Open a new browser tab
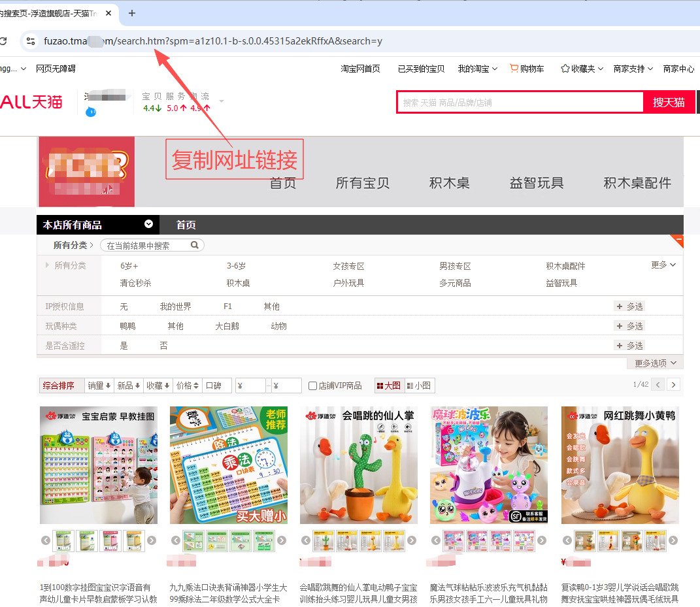Screen dimensions: 700x607 pyautogui.click(x=131, y=13)
